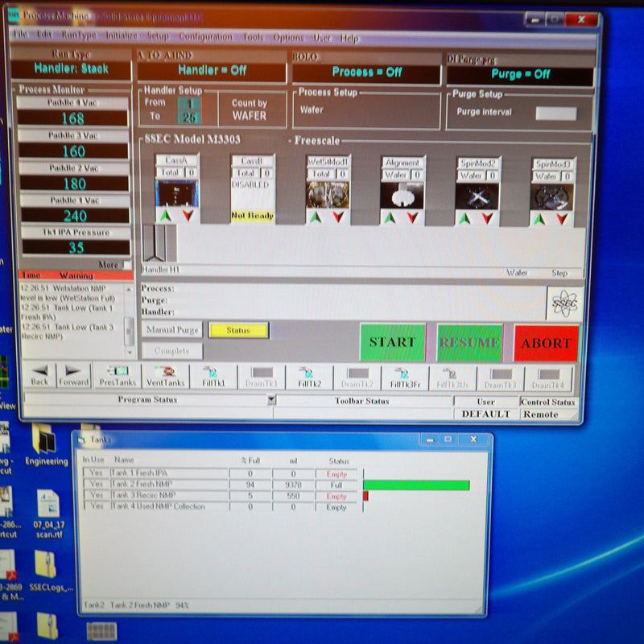644x644 pixels.
Task: Select the FillTk1 toolbar icon
Action: [211, 375]
